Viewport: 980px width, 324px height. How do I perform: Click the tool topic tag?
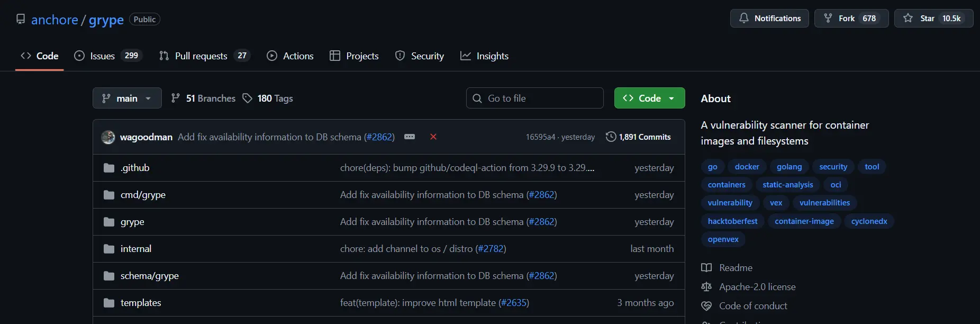point(872,167)
